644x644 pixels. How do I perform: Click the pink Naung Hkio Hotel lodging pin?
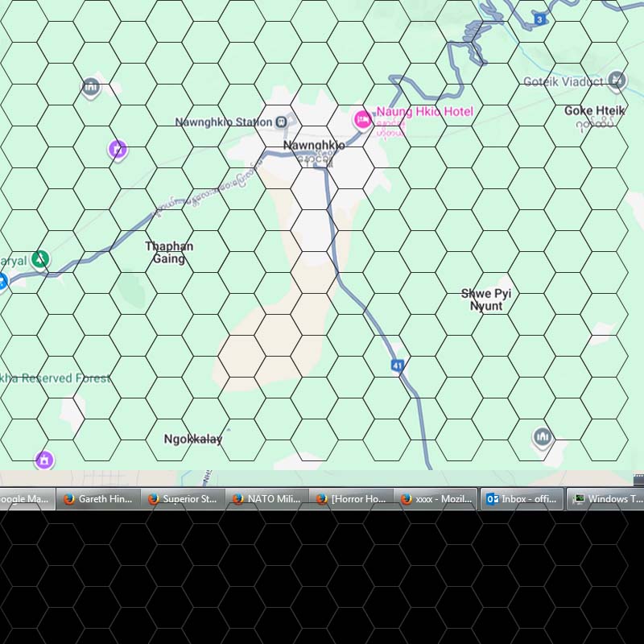point(363,120)
